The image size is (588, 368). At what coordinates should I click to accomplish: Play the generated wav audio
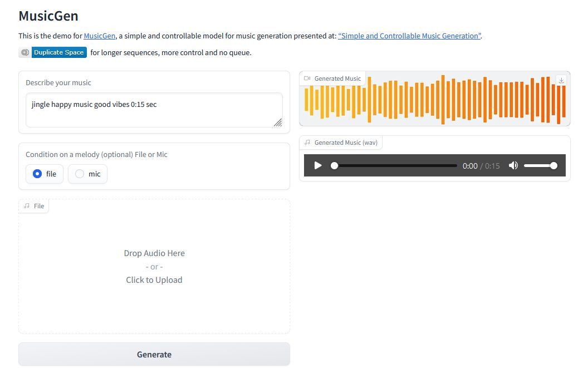pos(317,165)
